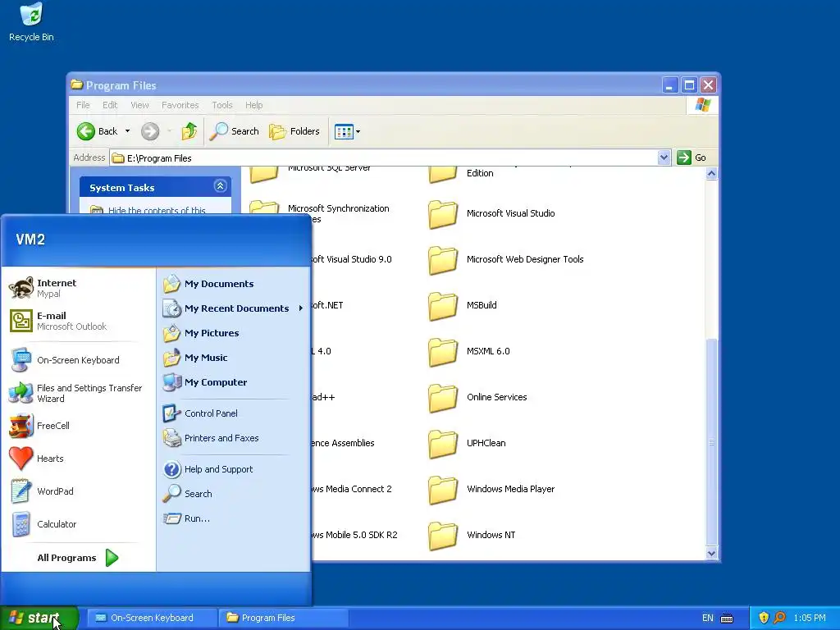Open My Pictures folder

coord(233,333)
